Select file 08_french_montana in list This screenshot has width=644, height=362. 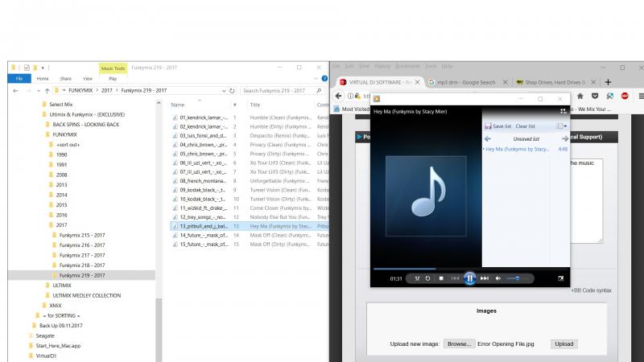(x=203, y=180)
